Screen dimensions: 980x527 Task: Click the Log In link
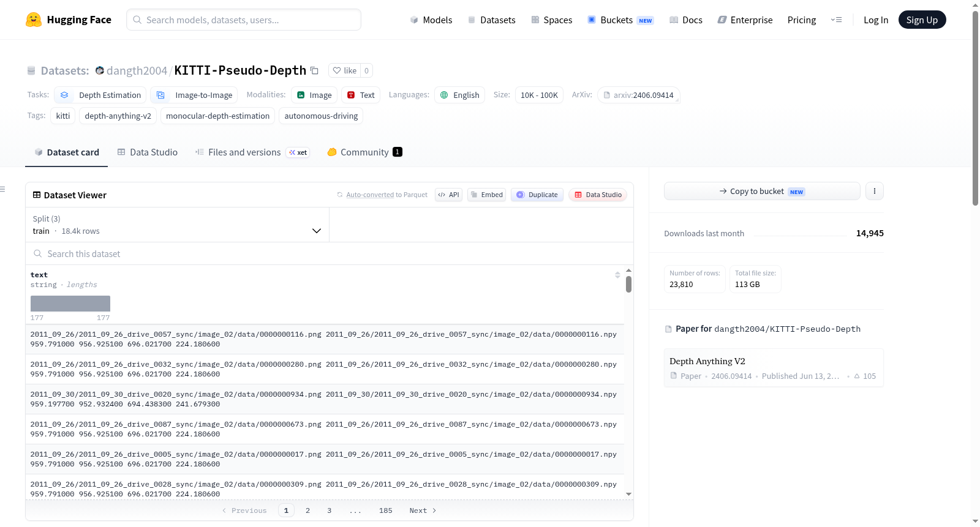tap(876, 20)
